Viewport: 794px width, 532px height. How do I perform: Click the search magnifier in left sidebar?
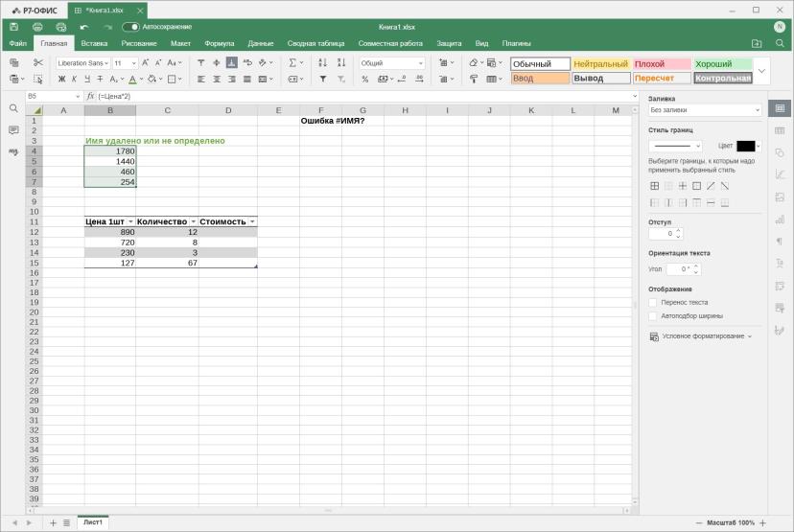(13, 108)
